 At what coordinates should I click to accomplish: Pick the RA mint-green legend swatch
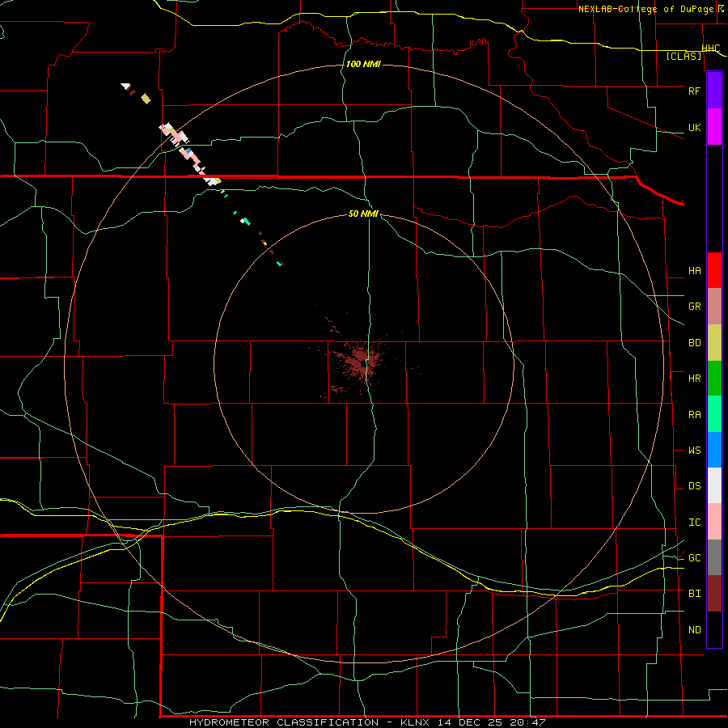pyautogui.click(x=714, y=414)
